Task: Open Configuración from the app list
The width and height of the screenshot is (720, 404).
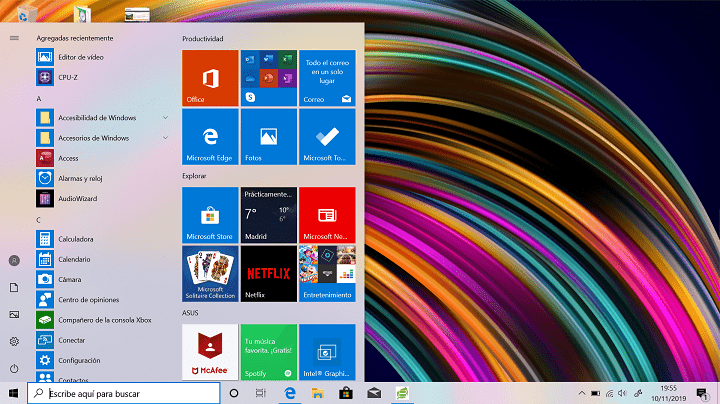Action: 103,360
